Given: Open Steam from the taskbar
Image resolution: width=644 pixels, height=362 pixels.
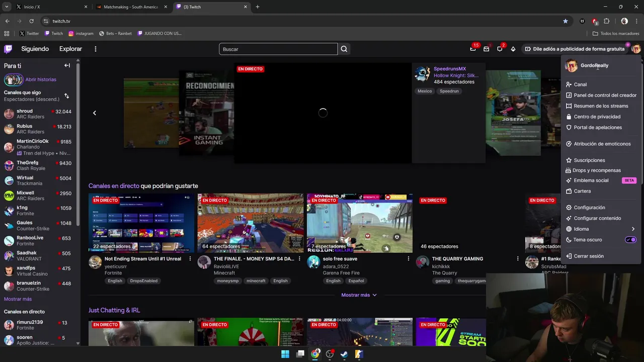Looking at the screenshot, I should (344, 354).
